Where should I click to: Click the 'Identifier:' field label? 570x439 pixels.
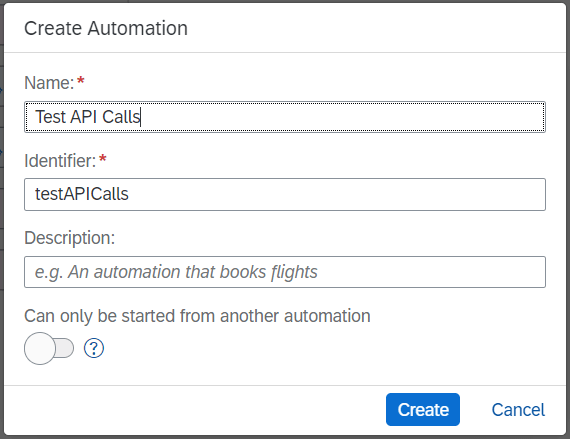click(60, 161)
